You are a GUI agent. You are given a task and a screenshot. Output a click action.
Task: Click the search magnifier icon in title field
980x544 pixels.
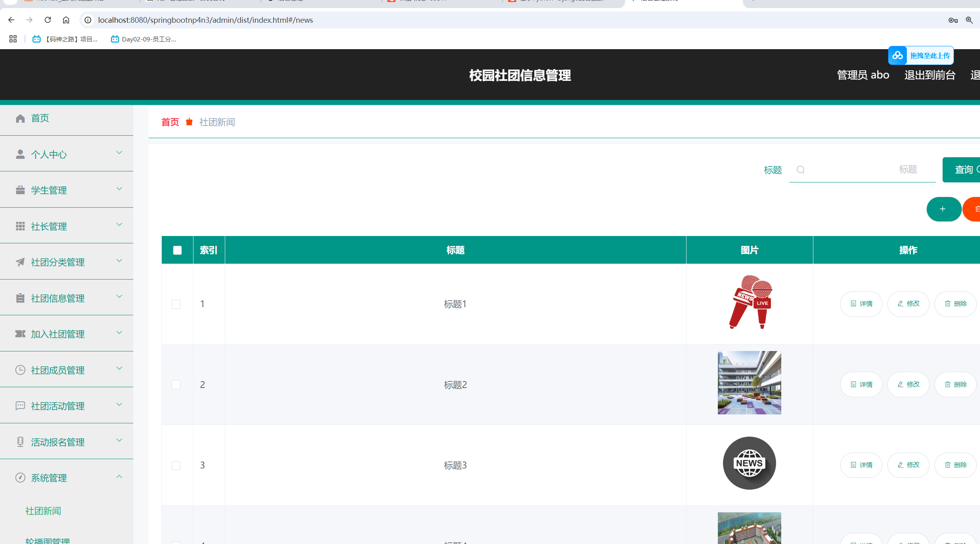800,170
